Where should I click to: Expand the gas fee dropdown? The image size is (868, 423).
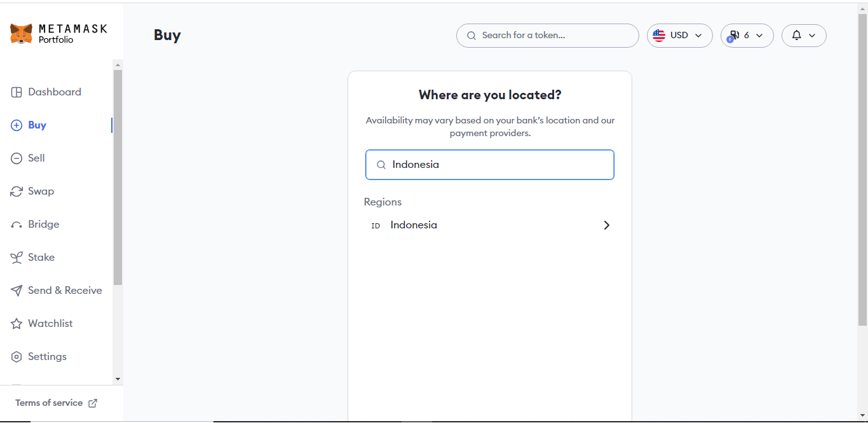pyautogui.click(x=747, y=36)
